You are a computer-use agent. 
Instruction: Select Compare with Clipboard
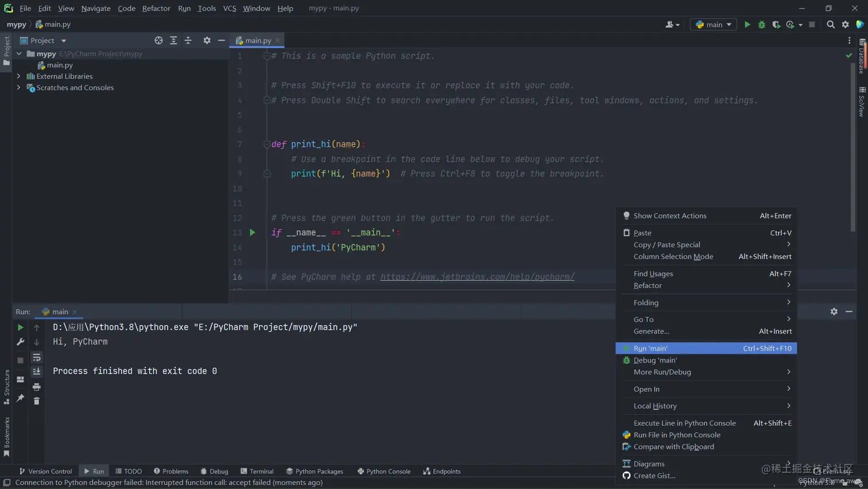click(x=706, y=446)
